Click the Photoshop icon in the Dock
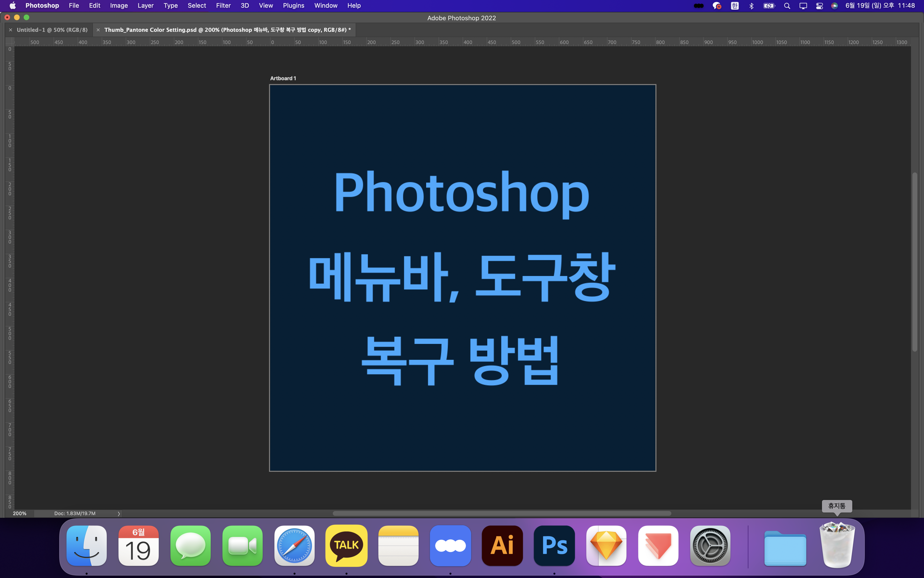 554,545
